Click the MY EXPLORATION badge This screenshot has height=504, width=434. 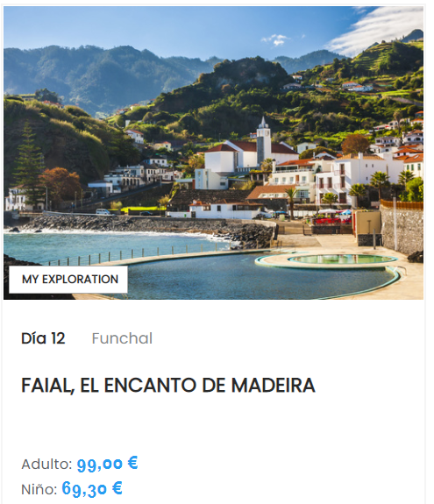click(x=68, y=280)
